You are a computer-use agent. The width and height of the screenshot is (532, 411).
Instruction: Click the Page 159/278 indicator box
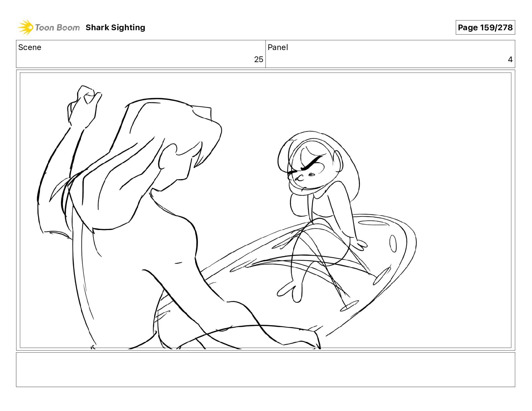[x=485, y=28]
